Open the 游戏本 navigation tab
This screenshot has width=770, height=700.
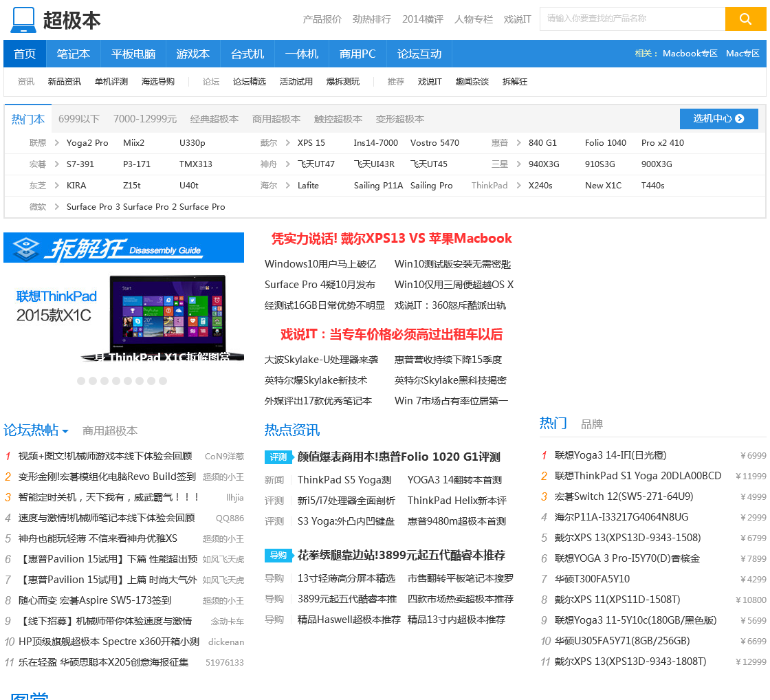point(193,54)
